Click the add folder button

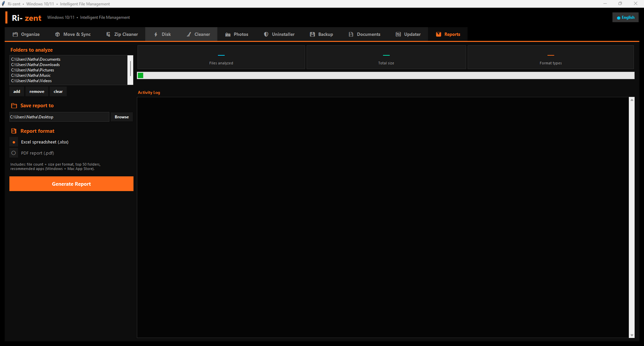tap(16, 92)
